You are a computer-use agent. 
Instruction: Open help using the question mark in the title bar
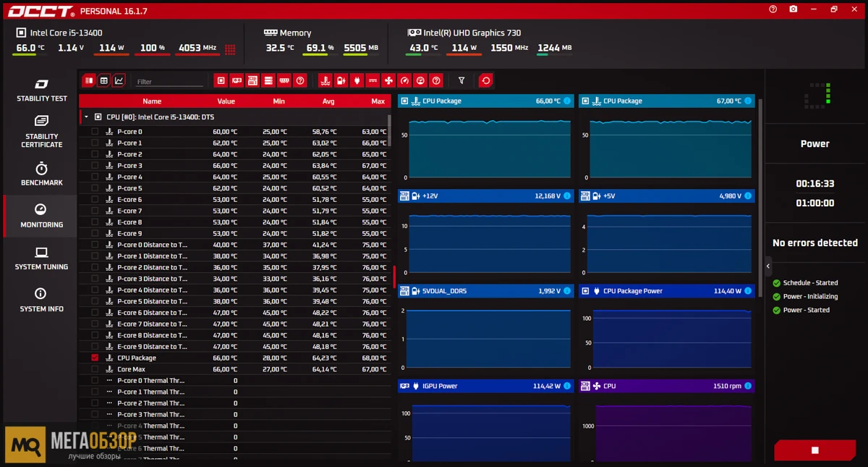tap(773, 9)
